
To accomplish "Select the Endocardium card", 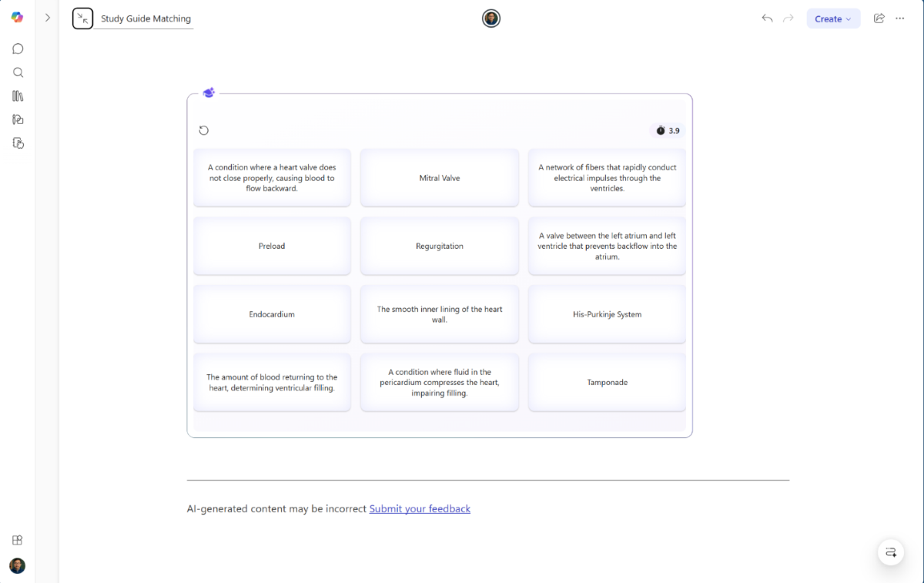I will (x=272, y=314).
